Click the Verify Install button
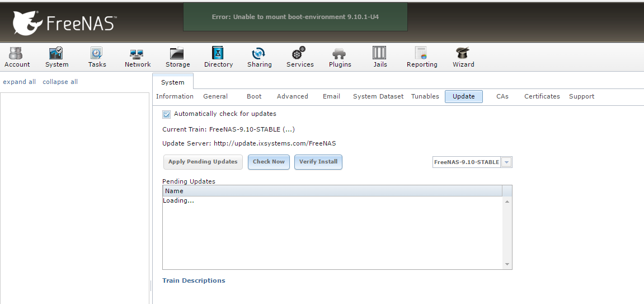 [x=318, y=162]
